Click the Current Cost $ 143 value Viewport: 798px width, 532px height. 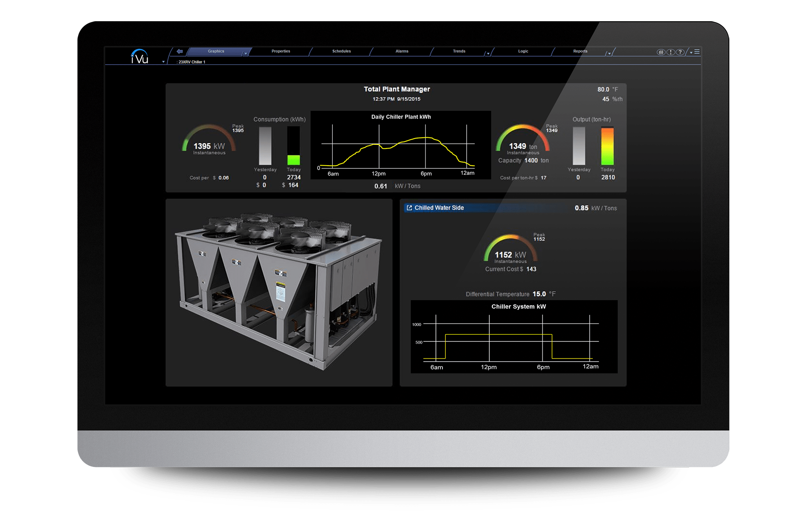(510, 269)
